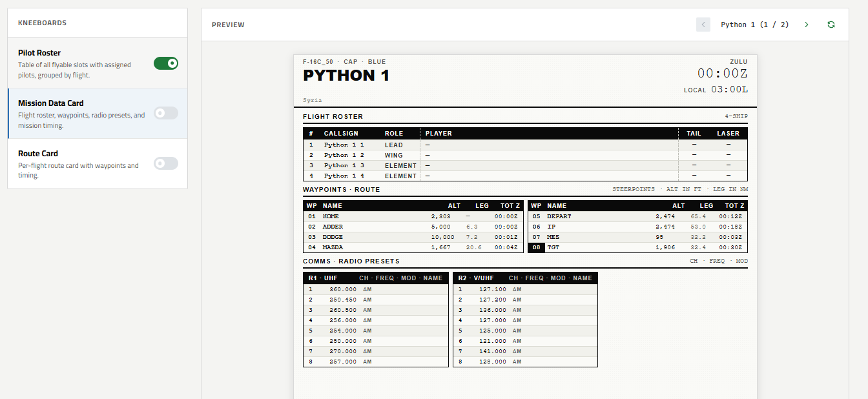Select the Mission Data Card entry
The image size is (868, 399).
pyautogui.click(x=98, y=114)
